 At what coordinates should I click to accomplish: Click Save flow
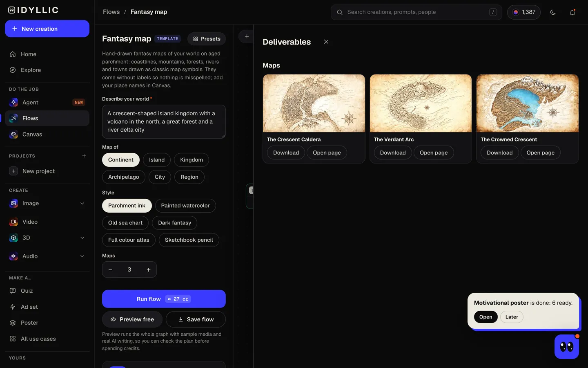pyautogui.click(x=196, y=319)
